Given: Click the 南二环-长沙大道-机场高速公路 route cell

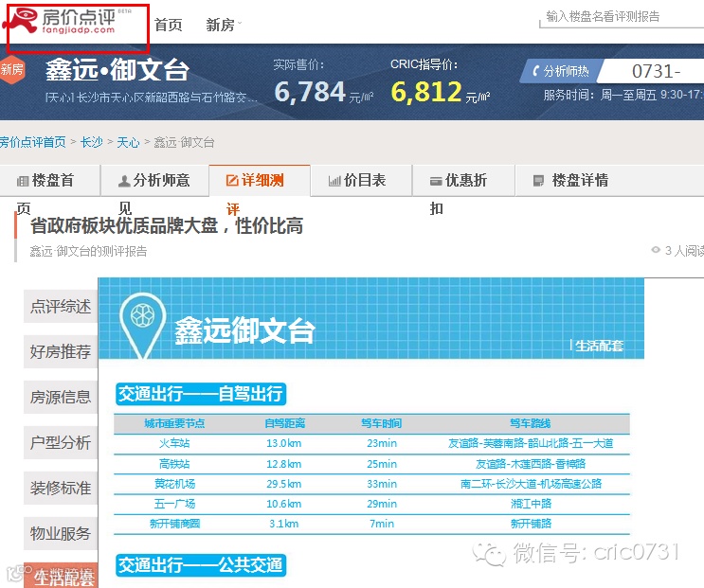Looking at the screenshot, I should (x=531, y=484).
